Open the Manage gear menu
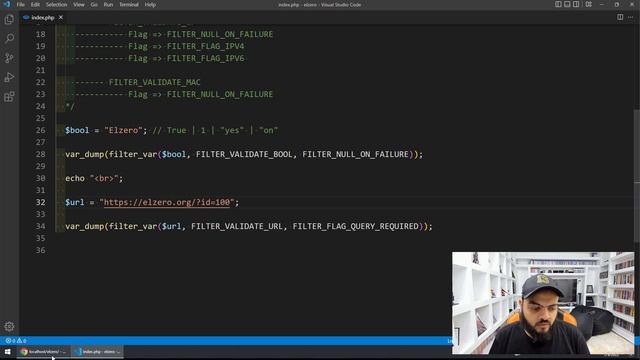The height and width of the screenshot is (360, 640). pyautogui.click(x=9, y=327)
